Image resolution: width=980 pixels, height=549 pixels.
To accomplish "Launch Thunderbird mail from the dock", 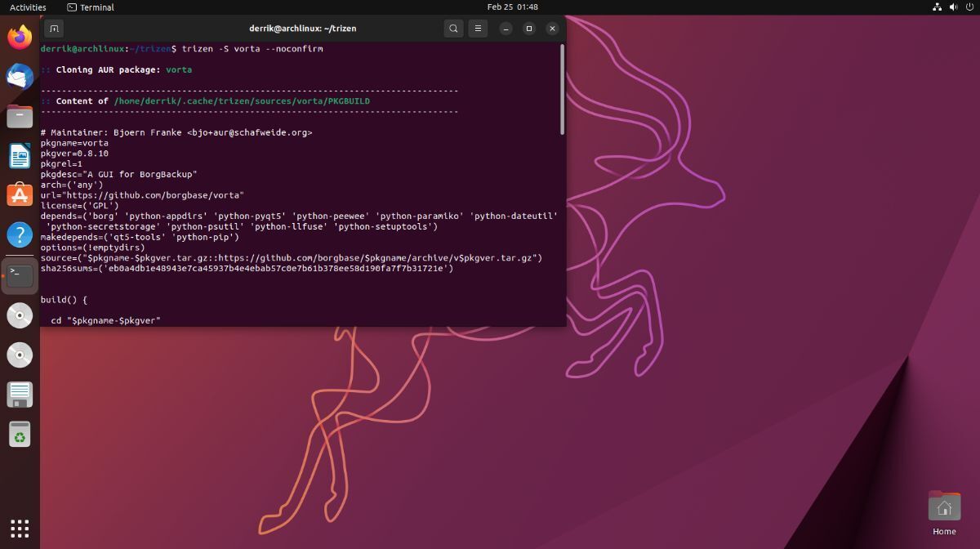I will [20, 77].
